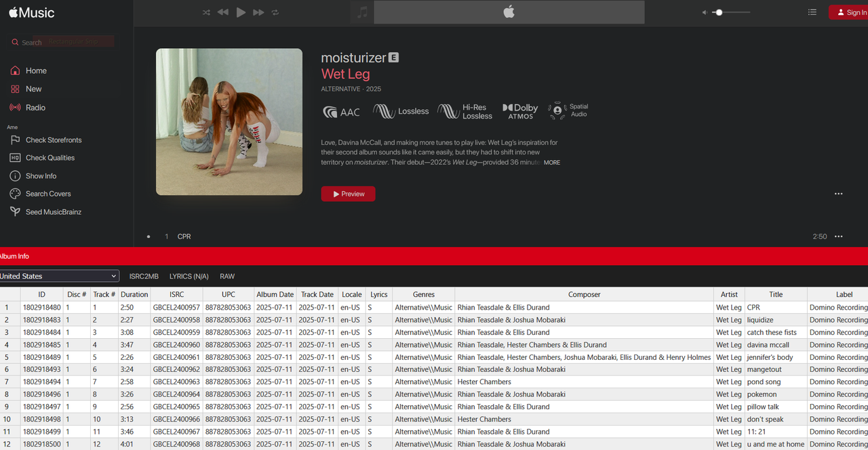Skip to previous track
Viewport: 868px width, 450px height.
pos(223,12)
